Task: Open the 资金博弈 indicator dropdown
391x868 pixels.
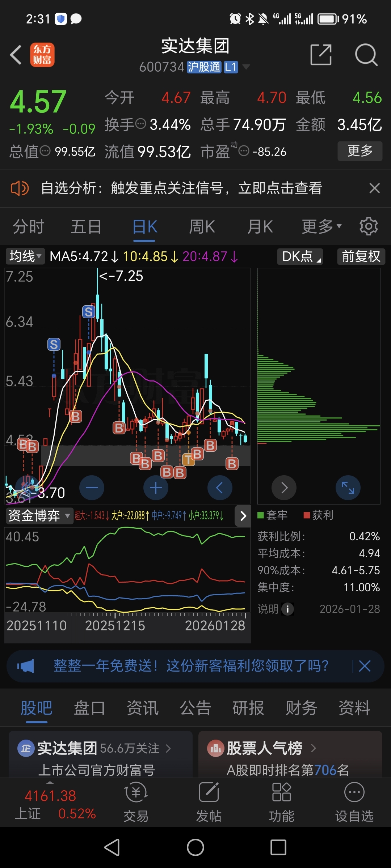Action: coord(39,515)
